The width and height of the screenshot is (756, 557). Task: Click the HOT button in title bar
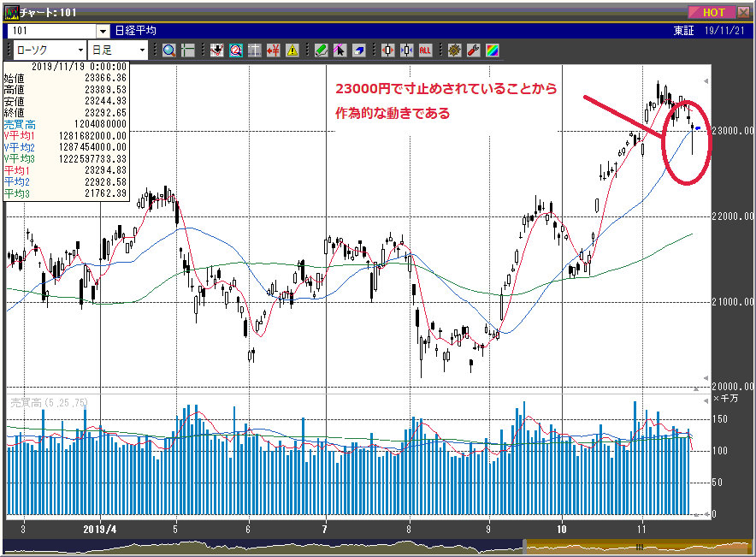tap(712, 13)
